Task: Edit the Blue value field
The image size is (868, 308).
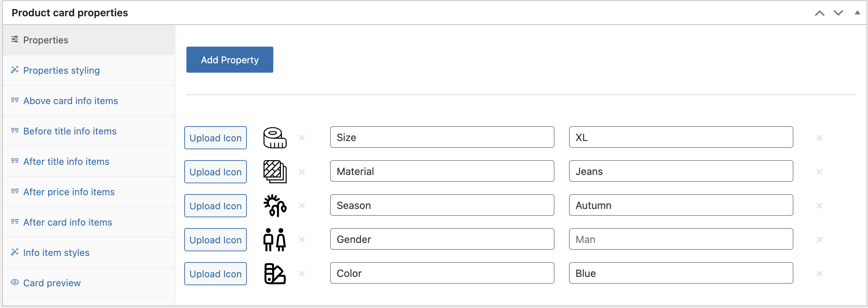Action: (x=681, y=273)
